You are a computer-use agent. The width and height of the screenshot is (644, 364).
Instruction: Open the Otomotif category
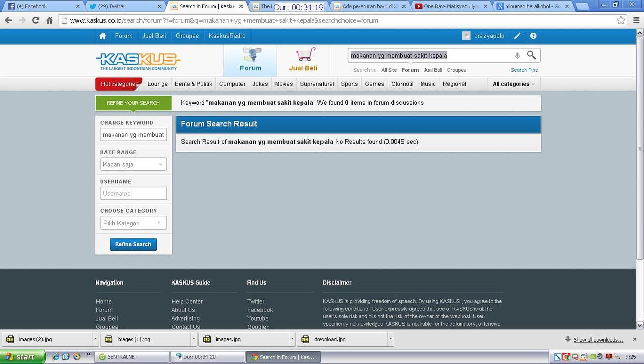(x=403, y=84)
